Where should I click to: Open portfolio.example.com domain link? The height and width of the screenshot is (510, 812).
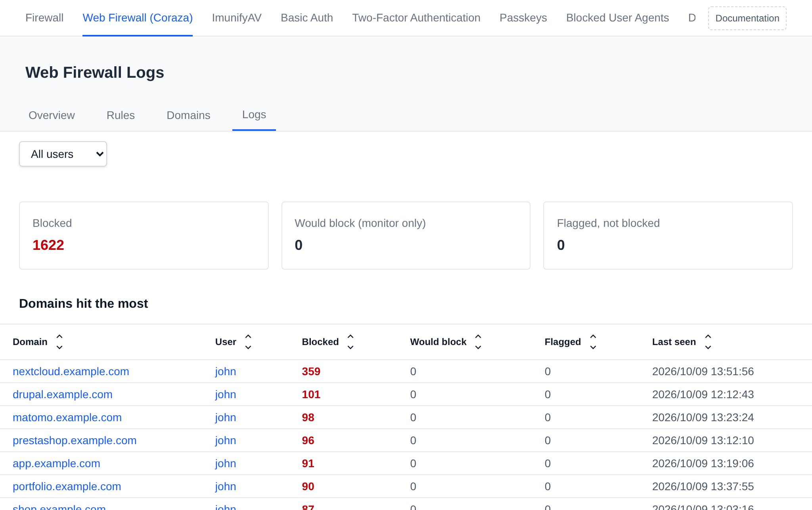click(x=67, y=487)
